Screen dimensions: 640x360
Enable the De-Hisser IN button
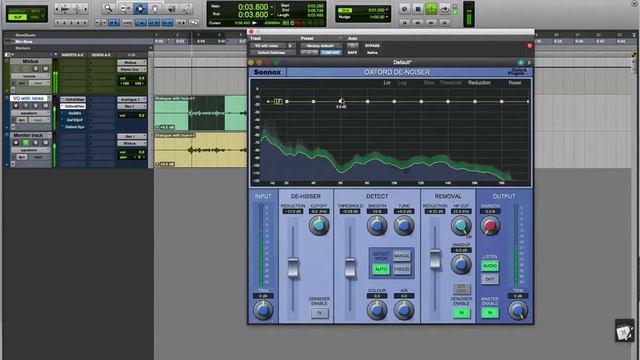click(320, 313)
